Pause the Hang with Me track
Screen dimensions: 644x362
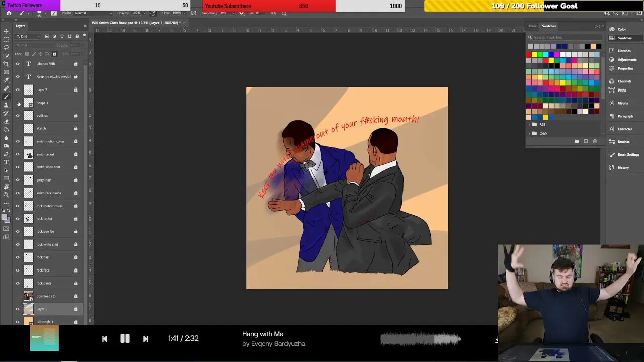pyautogui.click(x=125, y=338)
